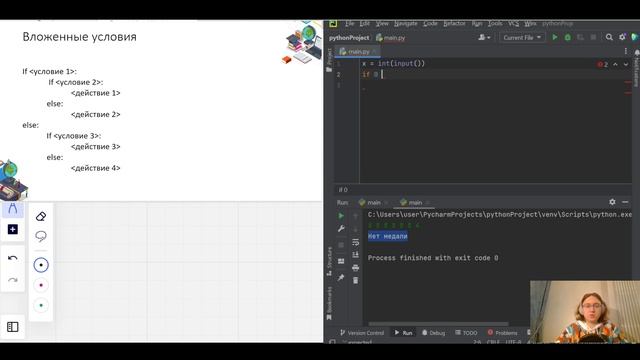Click the wrench edit configuration icon
This screenshot has height=360, width=640.
click(x=341, y=229)
